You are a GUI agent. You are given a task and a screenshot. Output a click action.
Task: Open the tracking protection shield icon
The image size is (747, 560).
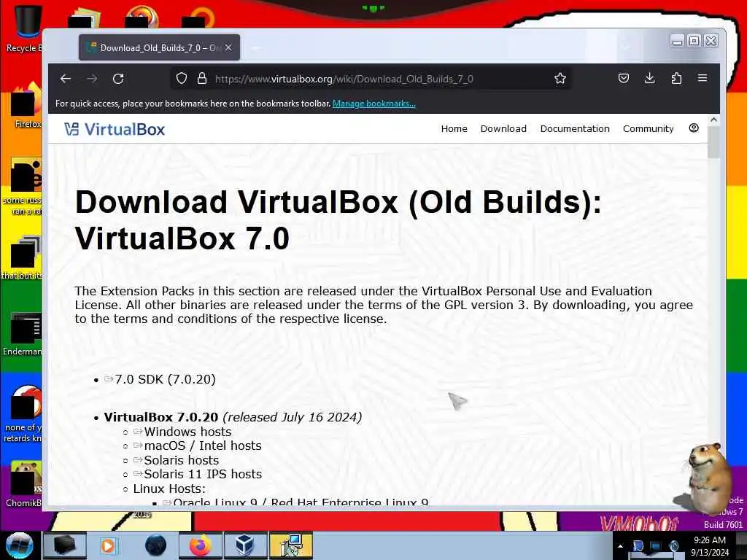[x=182, y=79]
